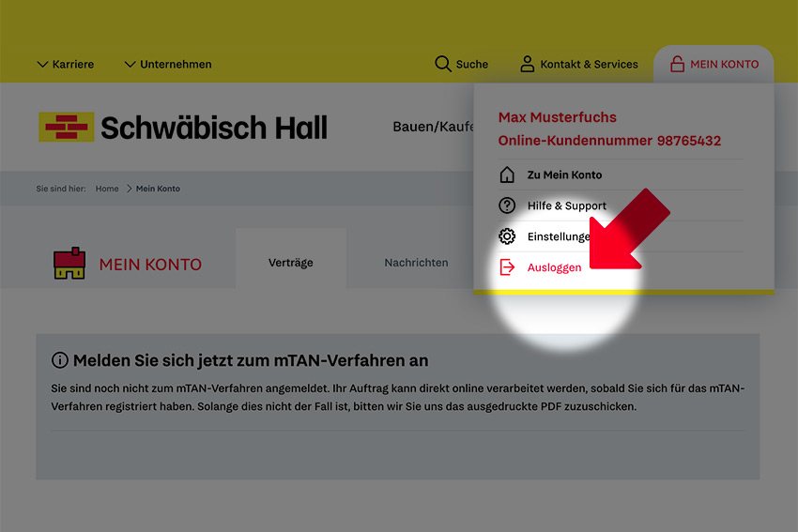Click the mTAN notice paragraph text
Image resolution: width=798 pixels, height=532 pixels.
click(397, 397)
